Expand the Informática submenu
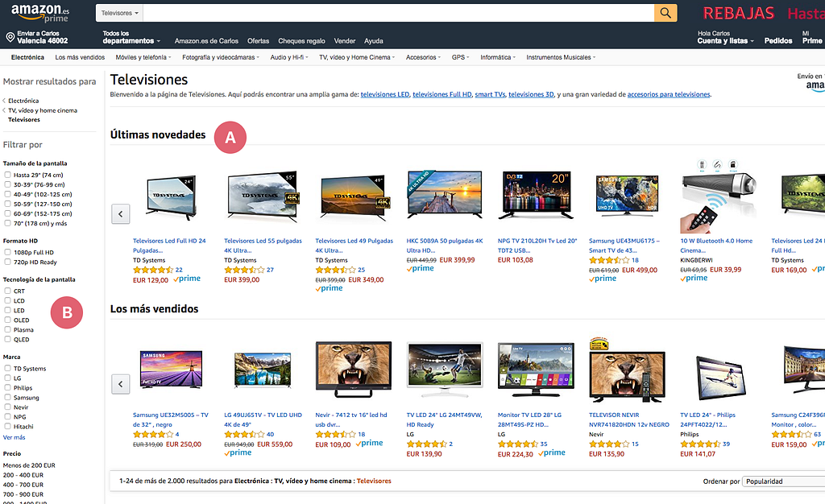Viewport: 825px width, 504px height. pos(498,57)
